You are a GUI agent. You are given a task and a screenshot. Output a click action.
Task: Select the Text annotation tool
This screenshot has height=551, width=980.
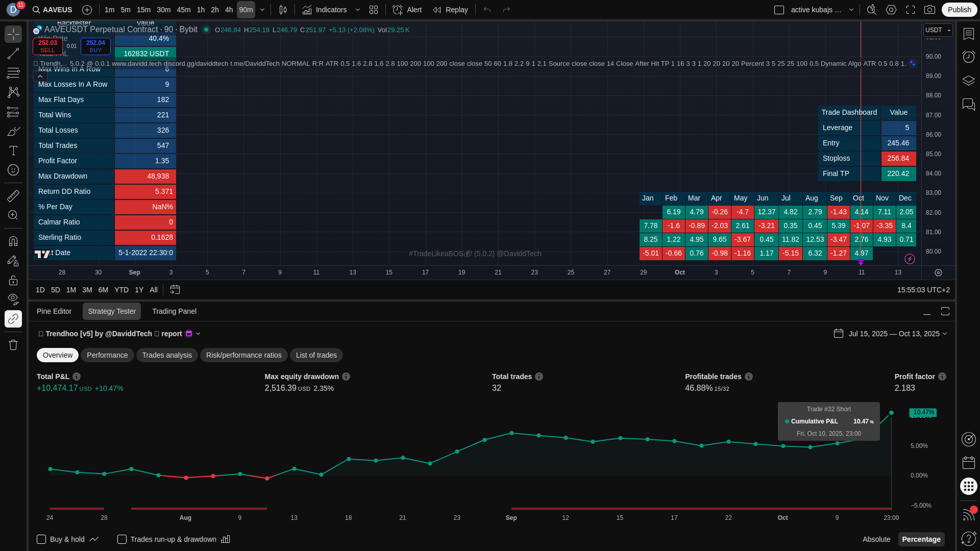13,151
